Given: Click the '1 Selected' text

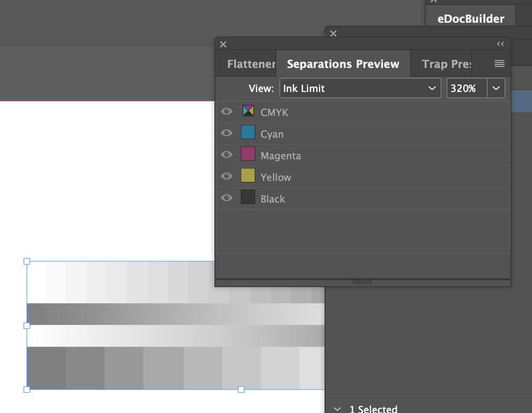Looking at the screenshot, I should (373, 409).
